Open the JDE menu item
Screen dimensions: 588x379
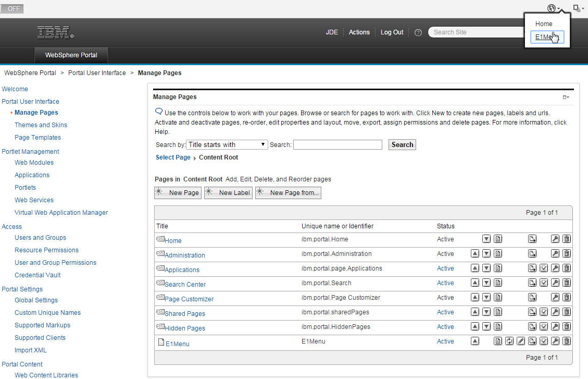[x=332, y=32]
